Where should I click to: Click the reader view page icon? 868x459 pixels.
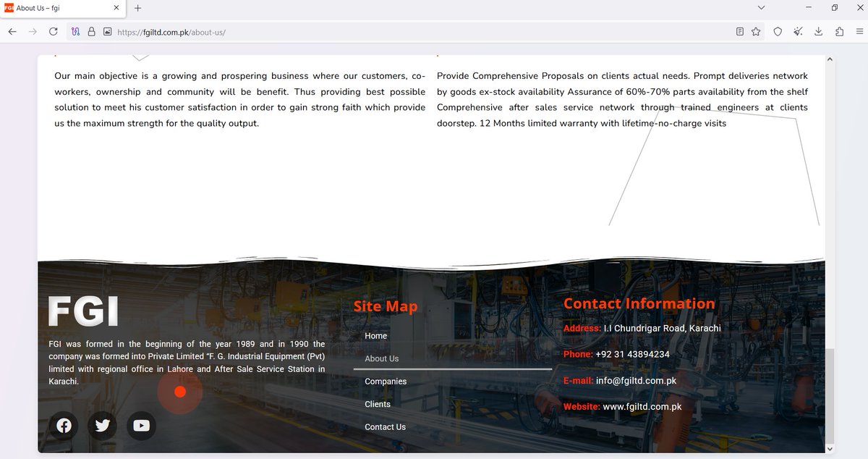pos(739,31)
